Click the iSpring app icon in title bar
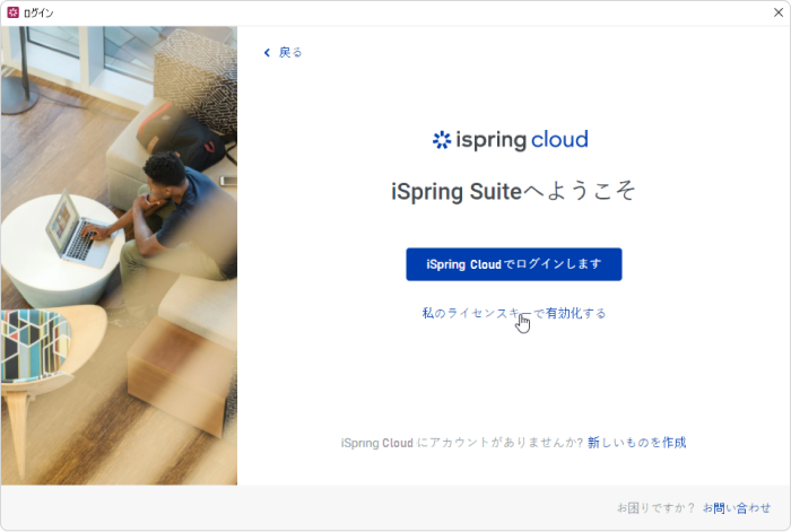 [13, 12]
